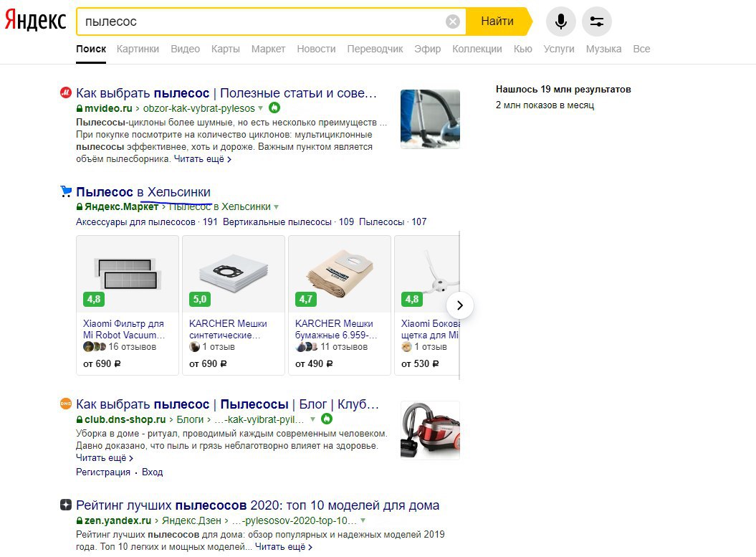Expand the dropdown arrow after Пылесос в Хельсинки URL
The height and width of the screenshot is (557, 756).
pyautogui.click(x=277, y=207)
